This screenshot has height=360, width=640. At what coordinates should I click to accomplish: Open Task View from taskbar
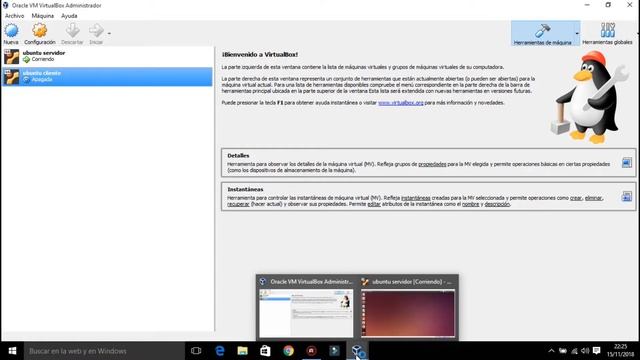coord(196,351)
